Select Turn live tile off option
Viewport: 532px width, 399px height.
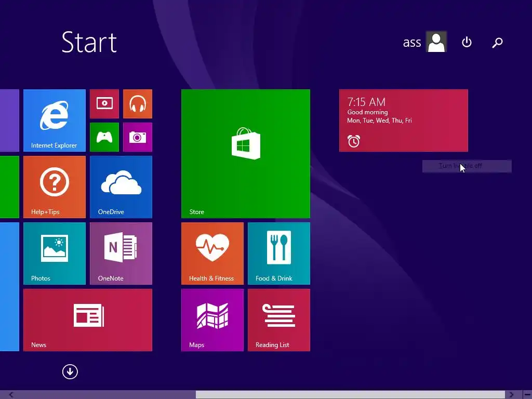tap(467, 166)
